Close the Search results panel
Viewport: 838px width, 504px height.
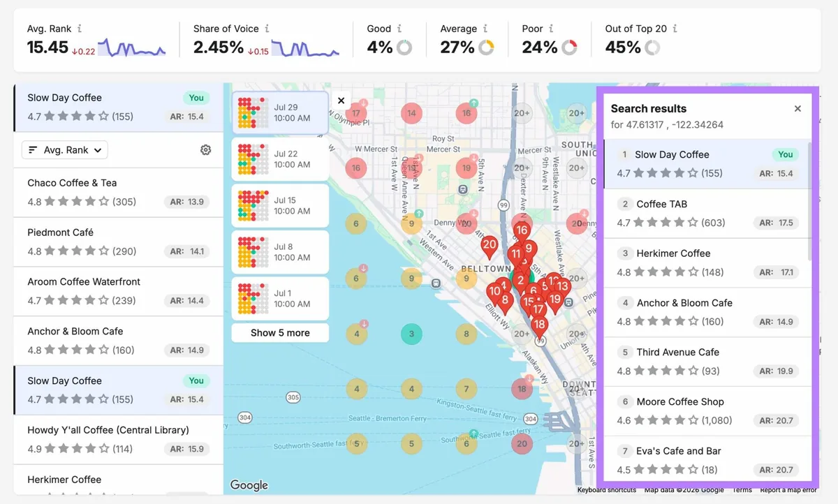797,108
